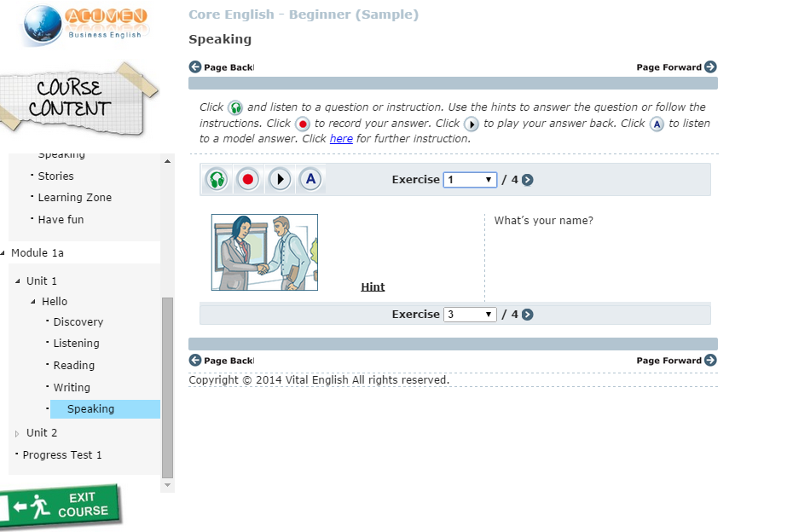Open Stories in course content
This screenshot has width=787, height=532.
point(55,176)
